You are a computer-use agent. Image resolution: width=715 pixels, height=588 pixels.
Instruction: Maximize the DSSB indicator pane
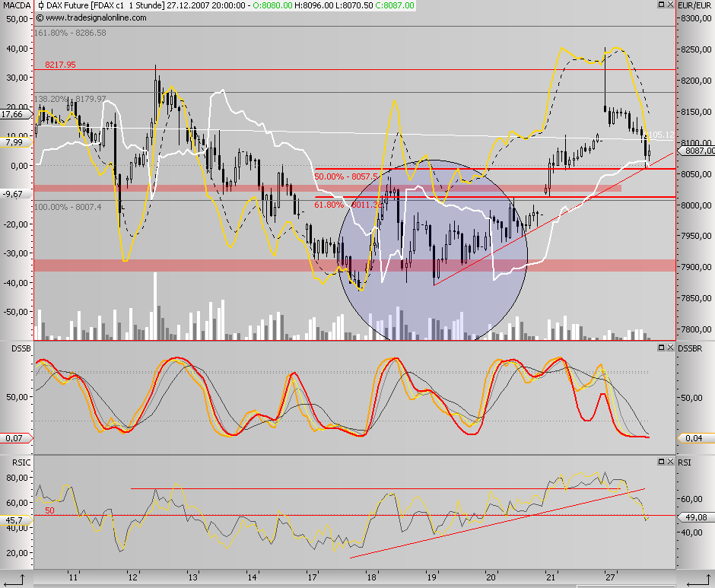coord(661,348)
